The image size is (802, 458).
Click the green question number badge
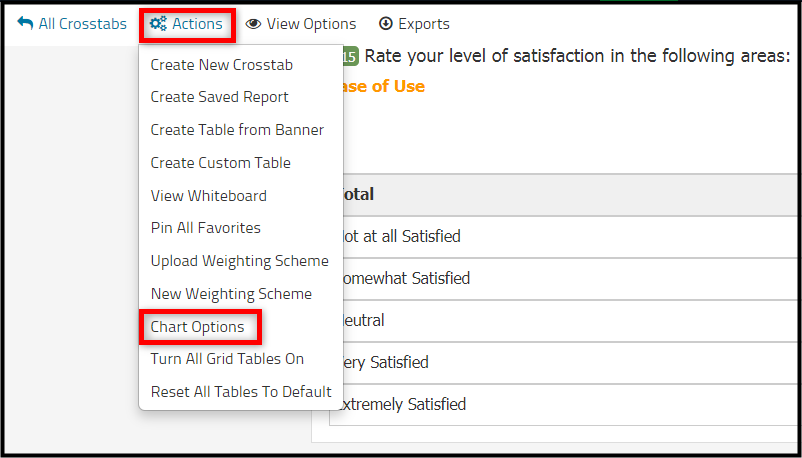pyautogui.click(x=350, y=57)
